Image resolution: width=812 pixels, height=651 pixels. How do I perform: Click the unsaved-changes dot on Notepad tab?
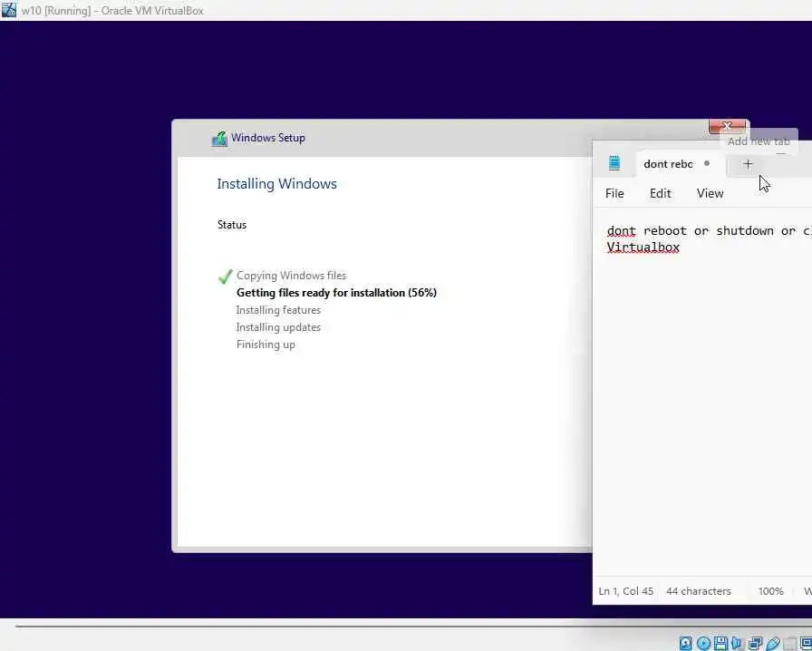tap(706, 163)
